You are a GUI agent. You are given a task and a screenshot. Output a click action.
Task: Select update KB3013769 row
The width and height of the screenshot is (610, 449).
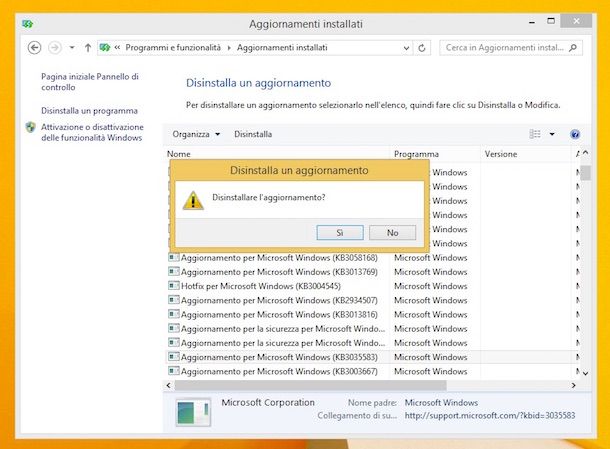pyautogui.click(x=373, y=272)
